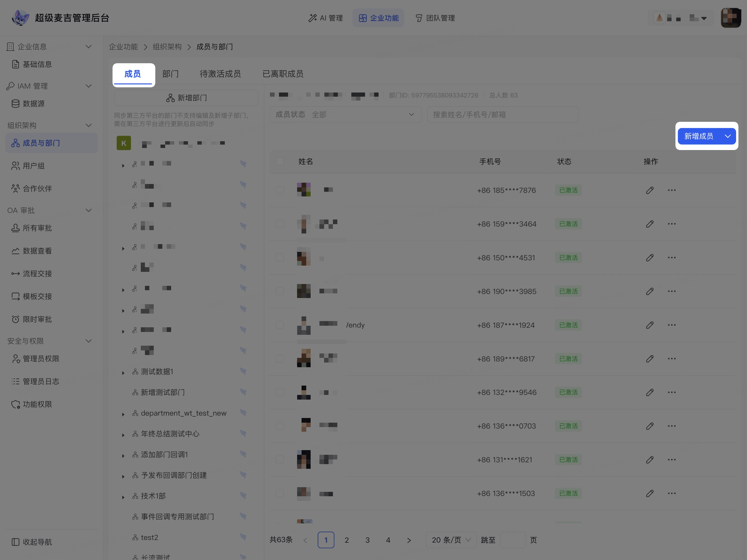Viewport: 747px width, 560px height.
Task: Expand the 测试数据1 department node
Action: click(x=123, y=373)
